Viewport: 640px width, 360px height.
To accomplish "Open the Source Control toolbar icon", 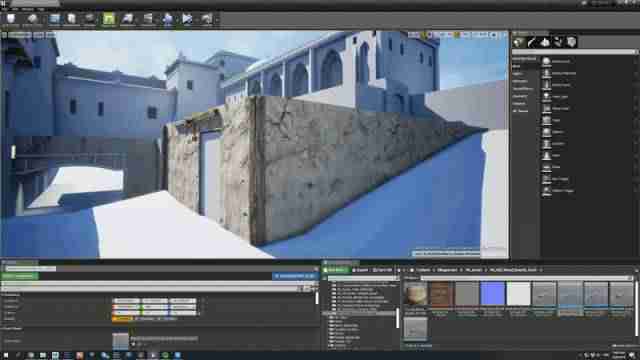I will [x=32, y=19].
